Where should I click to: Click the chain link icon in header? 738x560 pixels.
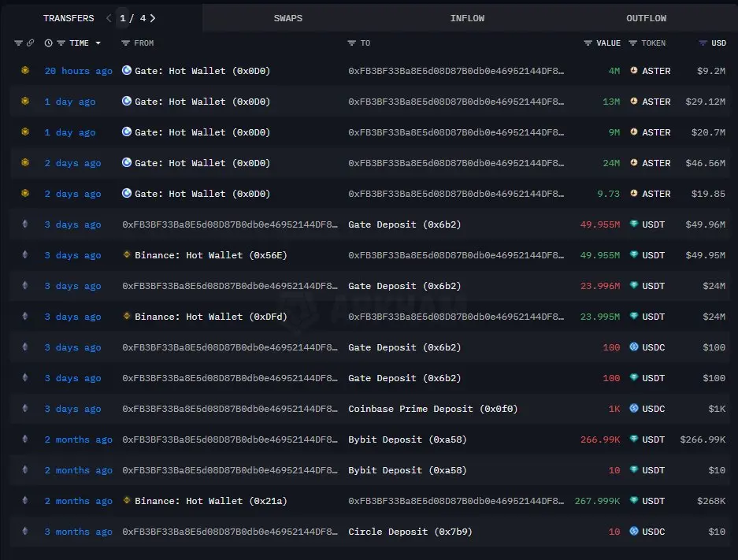(x=30, y=43)
